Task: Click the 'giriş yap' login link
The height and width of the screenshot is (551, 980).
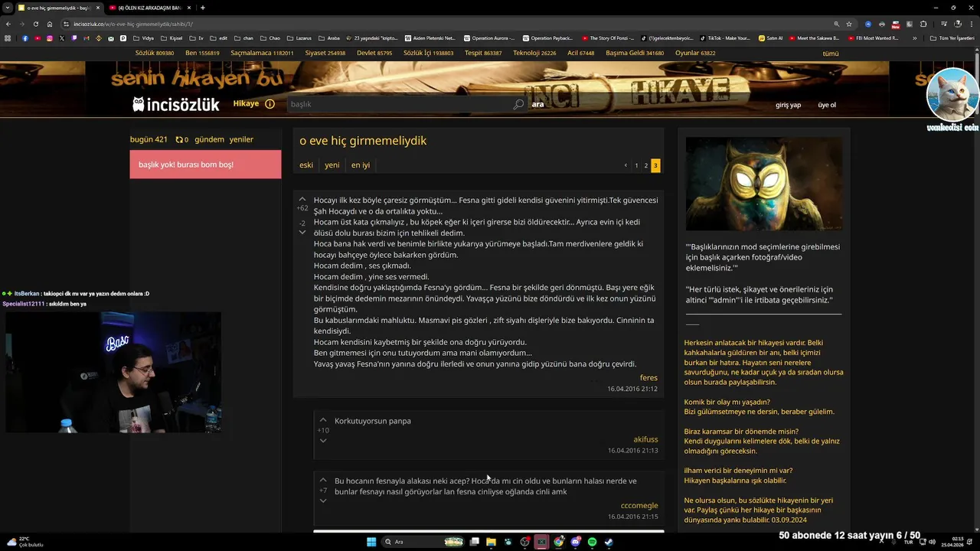Action: point(788,105)
